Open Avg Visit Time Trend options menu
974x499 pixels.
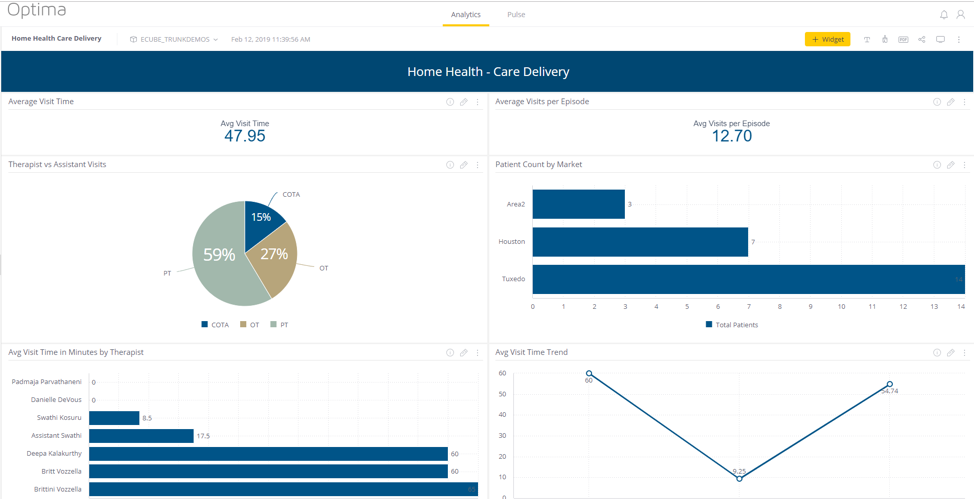964,352
